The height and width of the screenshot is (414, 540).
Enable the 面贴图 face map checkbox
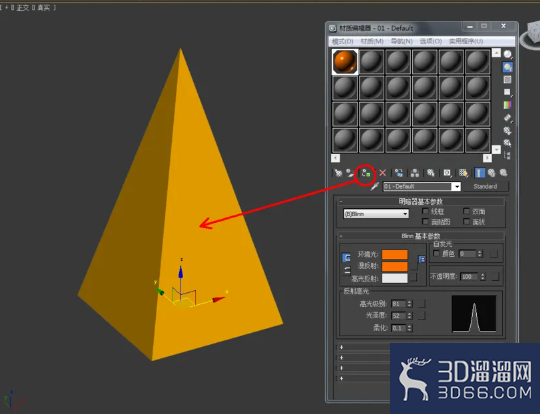(x=425, y=221)
